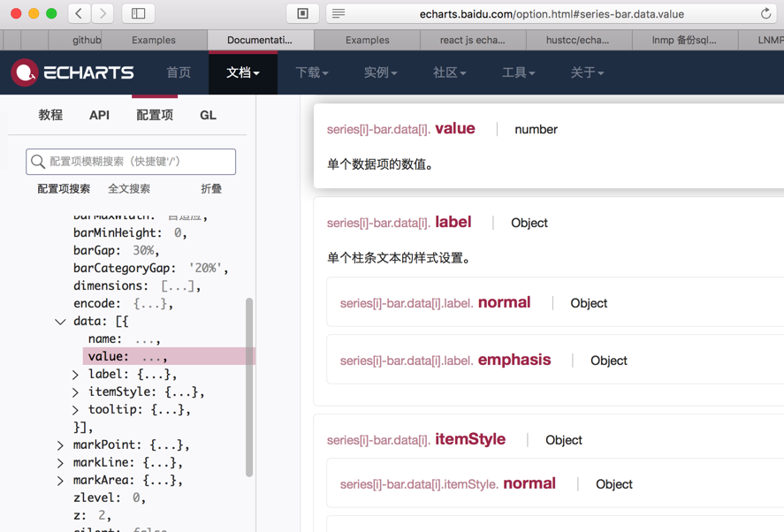Focus the option fuzzy search input
The image size is (784, 532).
131,162
